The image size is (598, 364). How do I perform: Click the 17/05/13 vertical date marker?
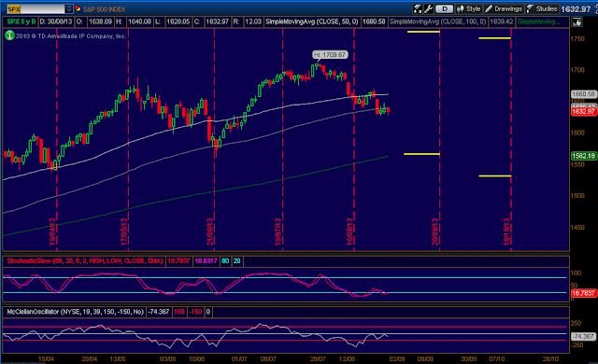124,231
